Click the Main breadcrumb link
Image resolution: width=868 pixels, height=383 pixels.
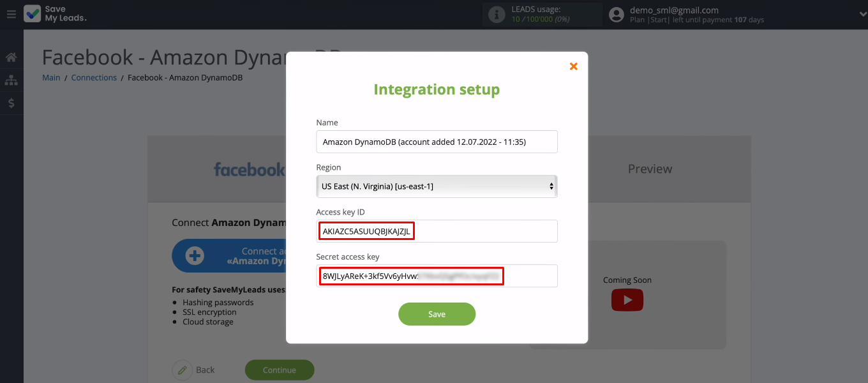(51, 78)
